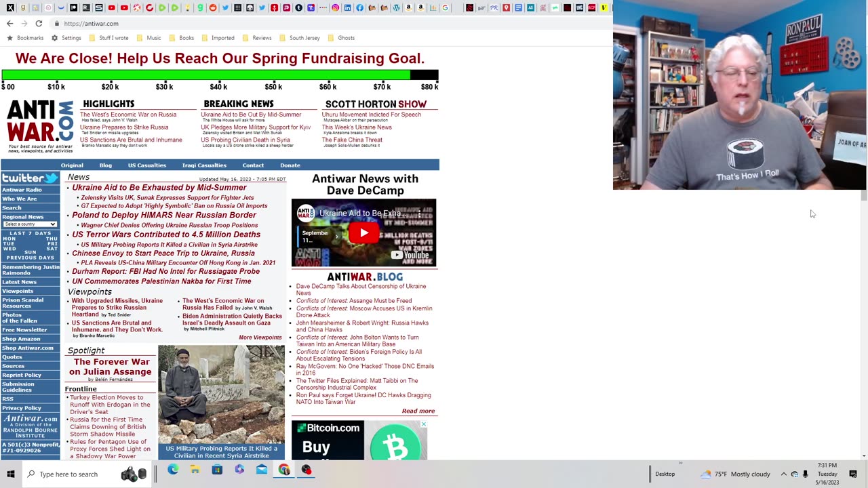Open the Blog nav menu item
This screenshot has height=488, width=868.
click(106, 165)
